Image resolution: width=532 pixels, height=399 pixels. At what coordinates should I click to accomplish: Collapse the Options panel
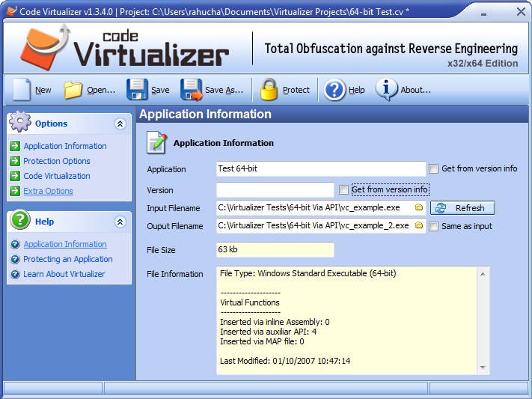coord(120,124)
